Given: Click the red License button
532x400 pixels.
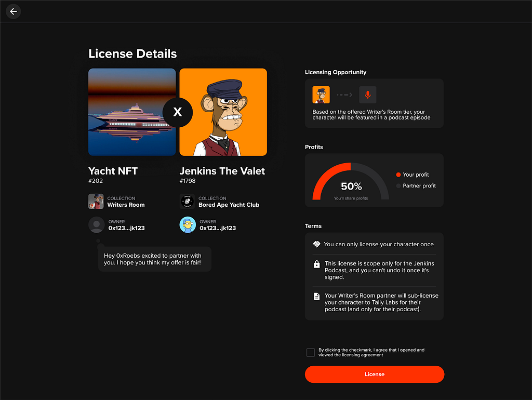Looking at the screenshot, I should [x=375, y=374].
